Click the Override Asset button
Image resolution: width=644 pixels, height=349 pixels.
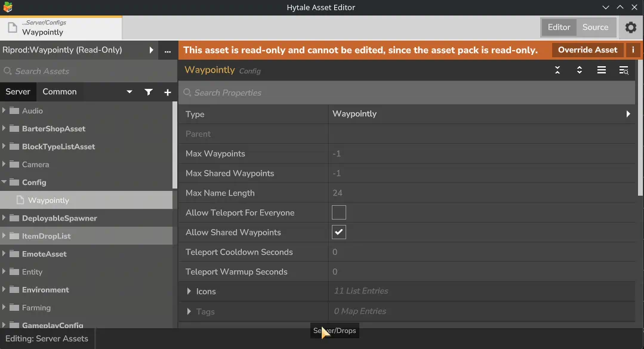587,50
